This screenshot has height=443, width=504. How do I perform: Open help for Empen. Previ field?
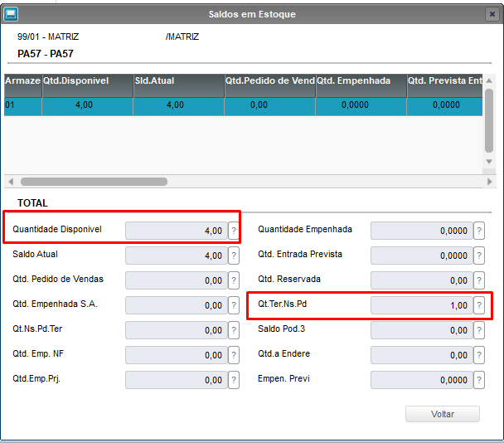479,380
